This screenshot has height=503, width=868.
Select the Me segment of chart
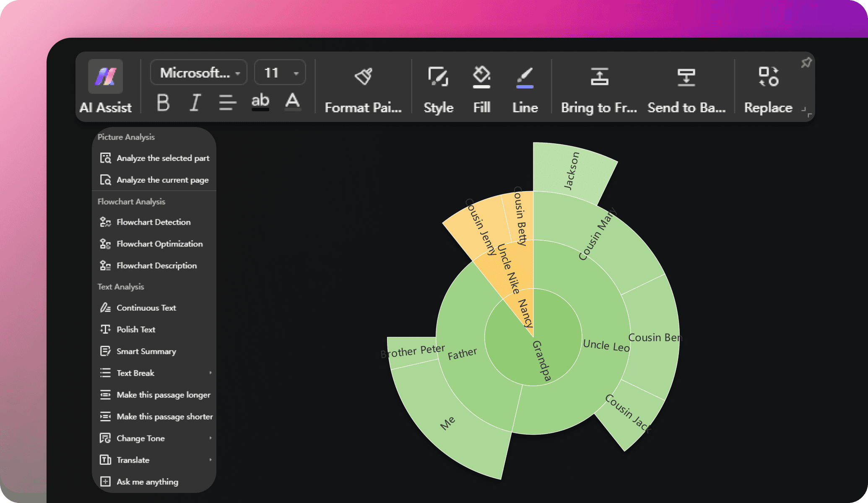(449, 423)
